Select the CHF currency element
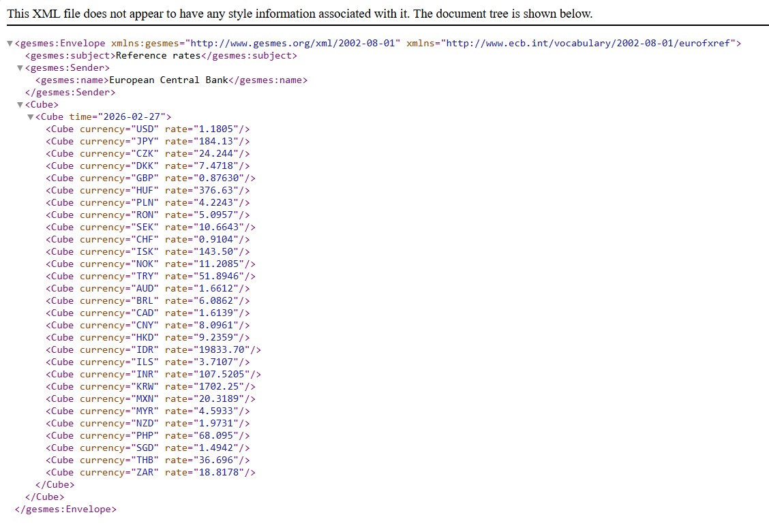The image size is (769, 532). coord(147,239)
